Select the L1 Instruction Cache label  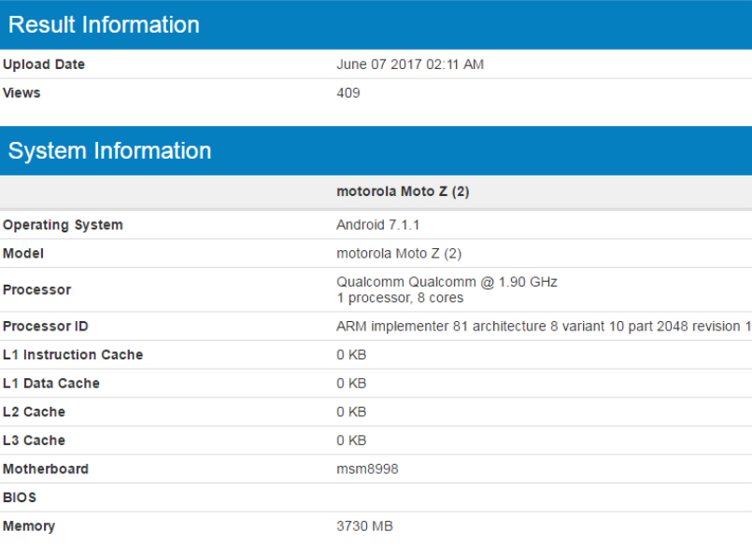tap(73, 355)
